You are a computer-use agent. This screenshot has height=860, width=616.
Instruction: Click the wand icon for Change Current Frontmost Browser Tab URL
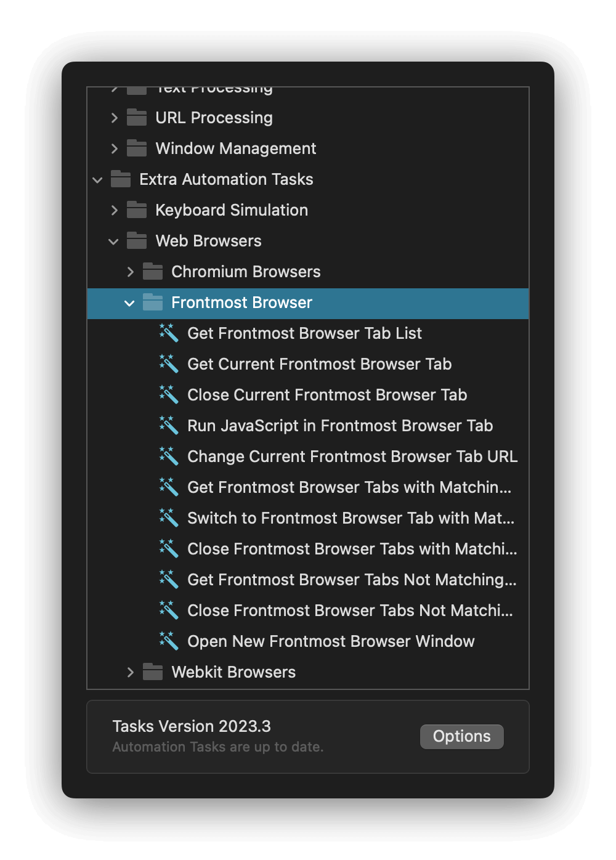168,456
